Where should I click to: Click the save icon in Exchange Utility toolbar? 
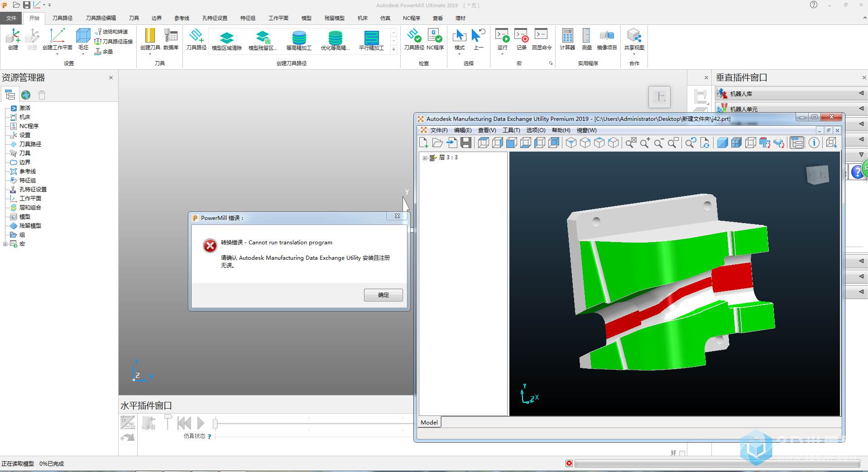point(466,143)
